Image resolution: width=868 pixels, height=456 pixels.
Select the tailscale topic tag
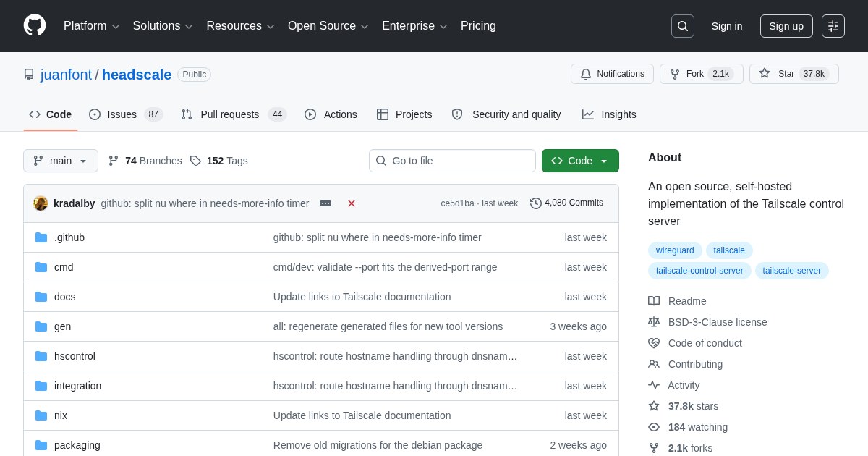729,250
